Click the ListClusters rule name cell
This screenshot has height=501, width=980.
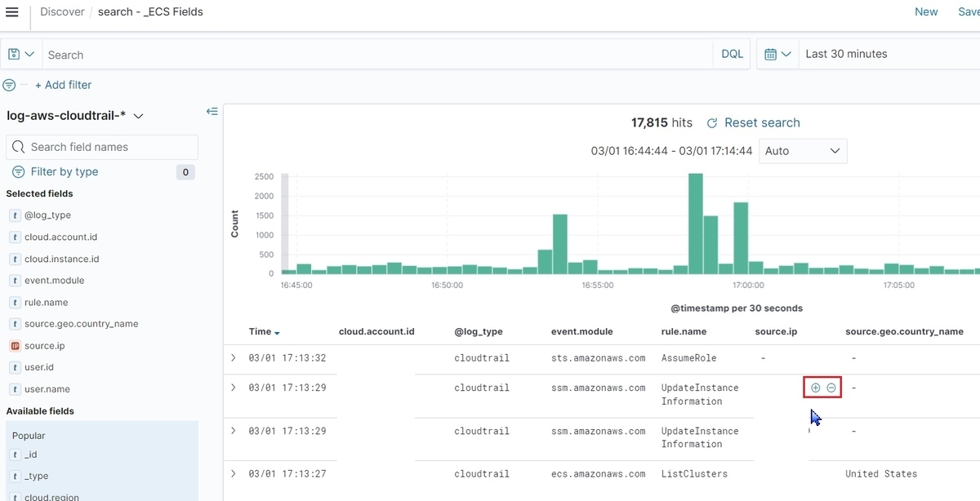pyautogui.click(x=694, y=474)
